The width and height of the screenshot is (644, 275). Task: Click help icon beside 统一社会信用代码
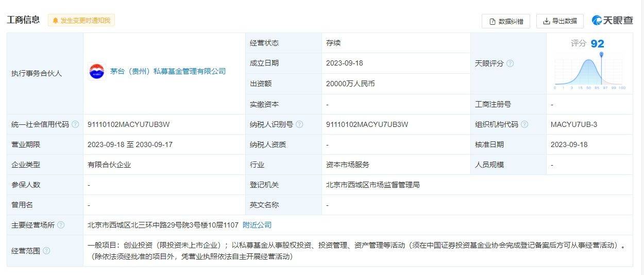pos(75,124)
